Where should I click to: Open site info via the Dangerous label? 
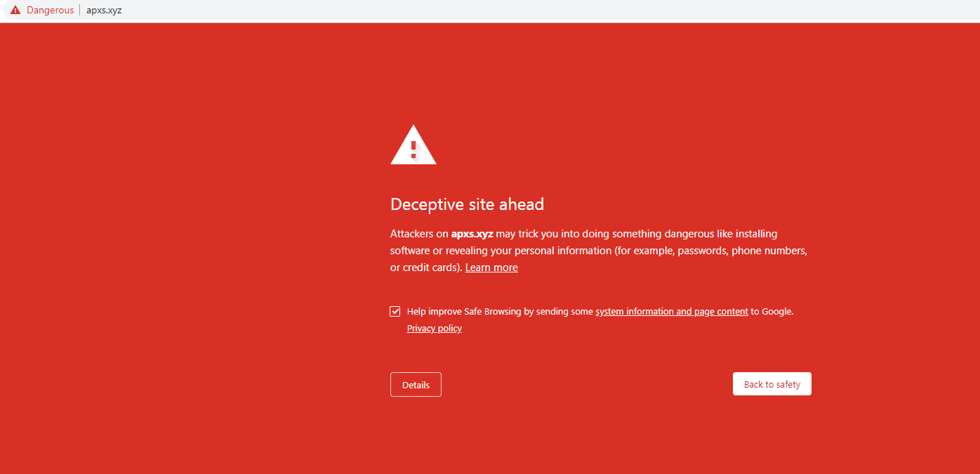pos(50,11)
